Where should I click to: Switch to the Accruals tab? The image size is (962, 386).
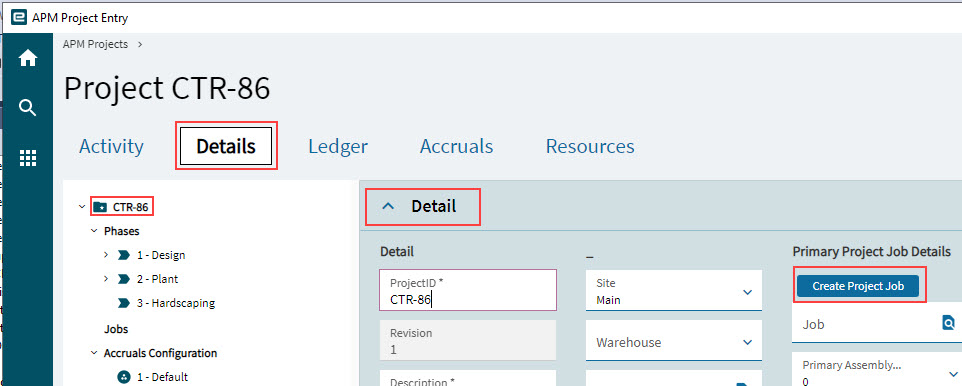click(x=456, y=147)
